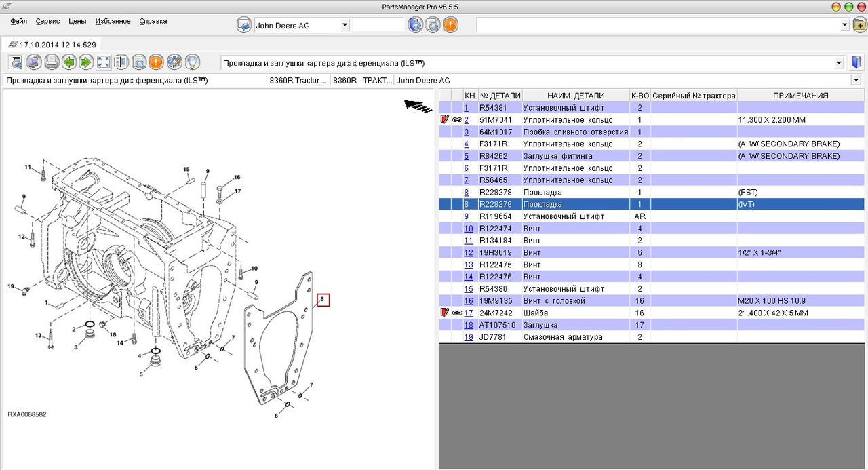The height and width of the screenshot is (470, 868).
Task: Click the split columns view icon
Action: coord(121,62)
